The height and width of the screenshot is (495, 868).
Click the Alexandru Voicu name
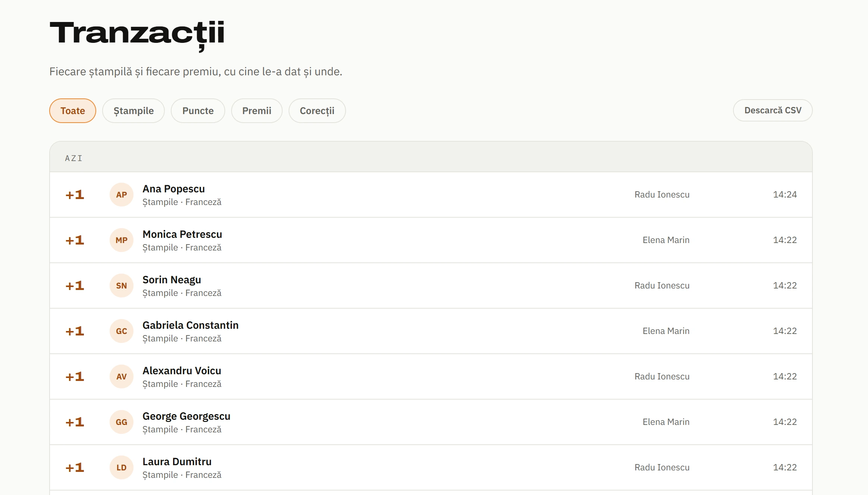(x=182, y=371)
